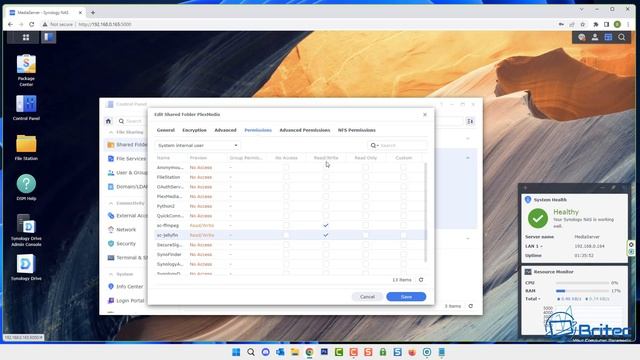Viewport: 640px width, 360px height.
Task: Select the Permissions tab
Action: [258, 130]
